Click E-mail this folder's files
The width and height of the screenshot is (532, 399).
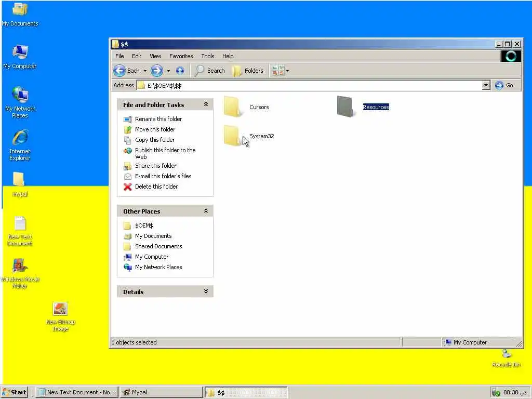(163, 176)
